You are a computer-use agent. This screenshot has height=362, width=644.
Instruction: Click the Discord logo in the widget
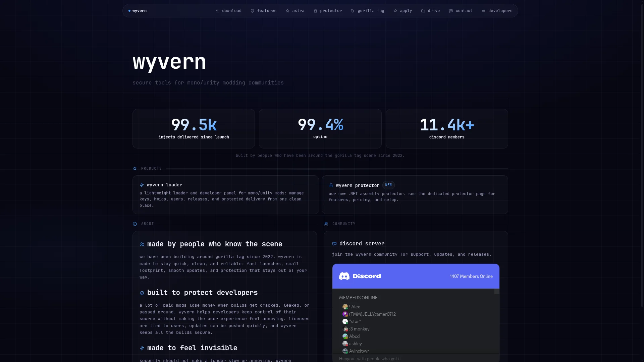[360, 276]
